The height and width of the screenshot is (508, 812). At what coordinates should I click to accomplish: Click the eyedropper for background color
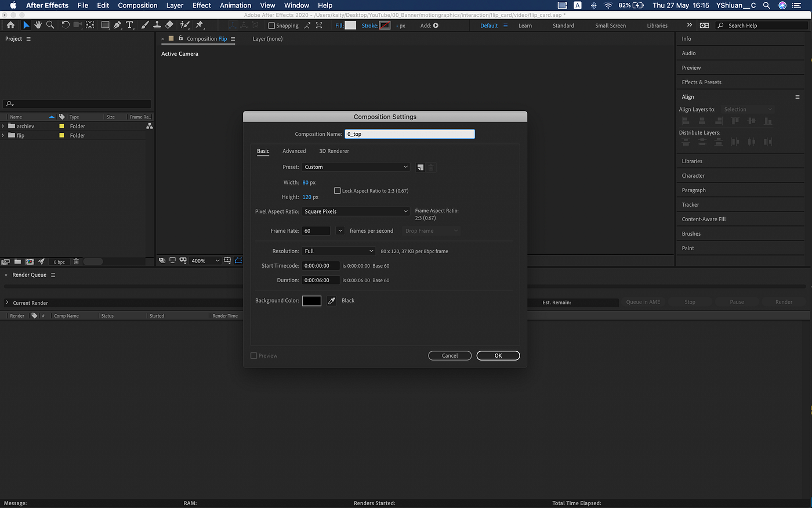tap(332, 301)
